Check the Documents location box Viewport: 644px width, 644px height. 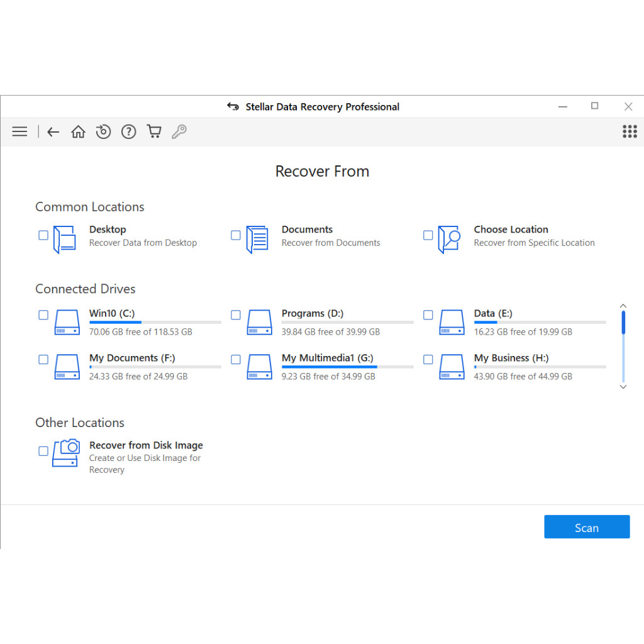tap(236, 235)
